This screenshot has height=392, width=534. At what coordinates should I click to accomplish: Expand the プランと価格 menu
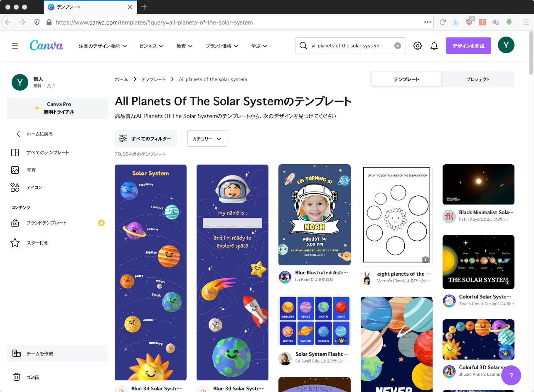point(222,46)
